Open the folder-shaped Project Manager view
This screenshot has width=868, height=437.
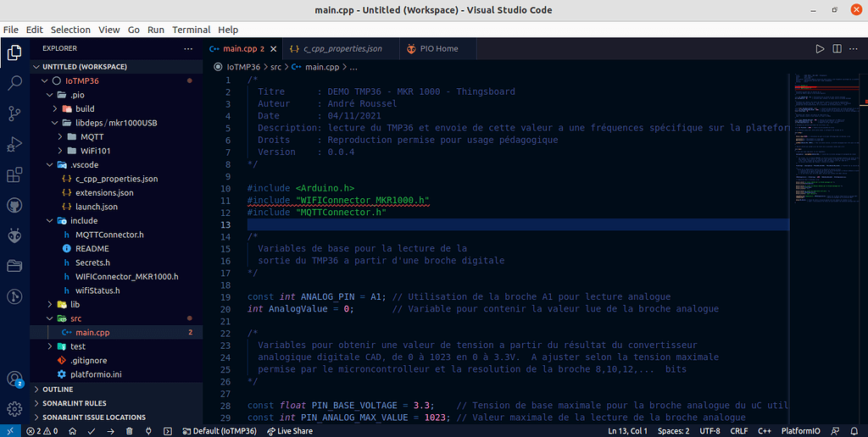(x=14, y=266)
